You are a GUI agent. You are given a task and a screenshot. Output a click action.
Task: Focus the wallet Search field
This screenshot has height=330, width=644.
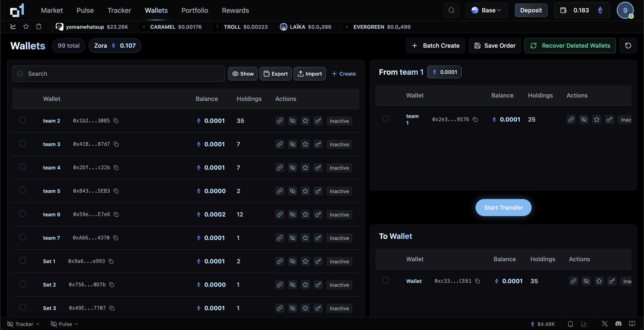[x=118, y=74]
